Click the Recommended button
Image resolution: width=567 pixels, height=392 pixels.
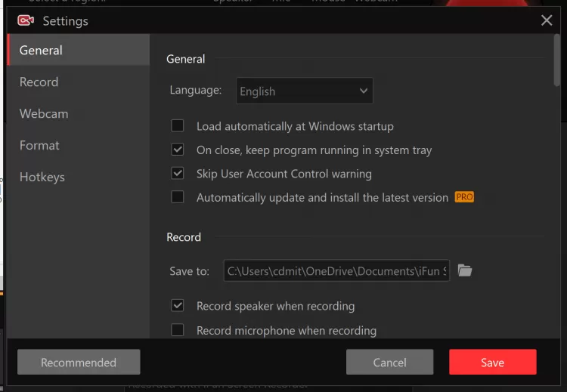point(79,363)
